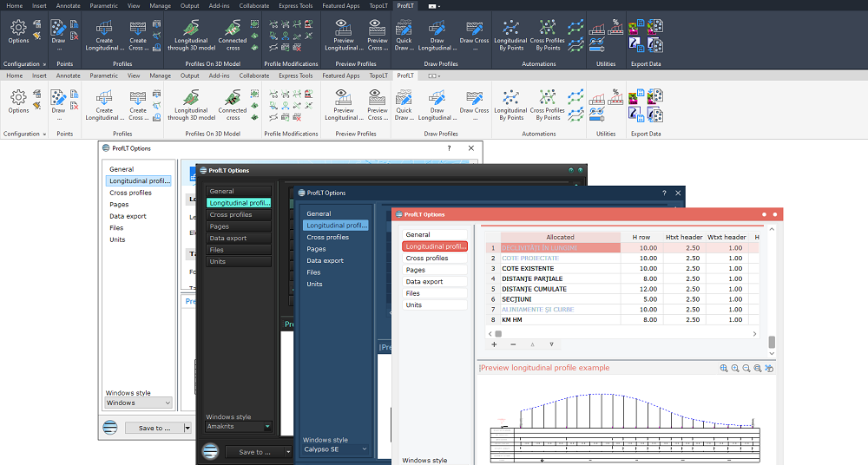Expand Configuration panel in light ribbon

(x=44, y=134)
